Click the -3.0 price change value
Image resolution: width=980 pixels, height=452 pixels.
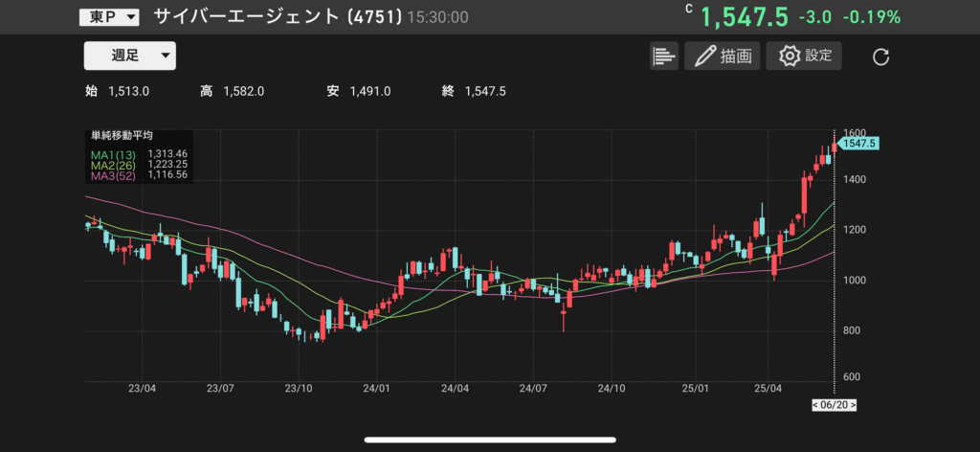click(x=815, y=17)
